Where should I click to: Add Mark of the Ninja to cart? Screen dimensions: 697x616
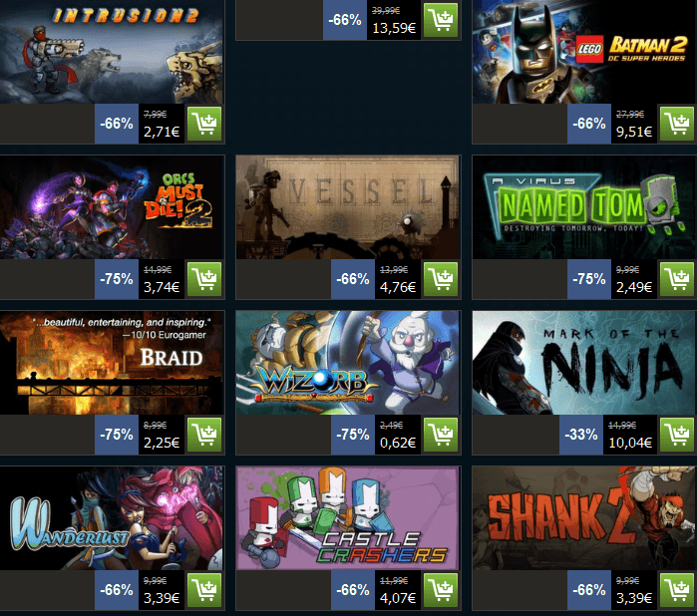click(x=676, y=435)
